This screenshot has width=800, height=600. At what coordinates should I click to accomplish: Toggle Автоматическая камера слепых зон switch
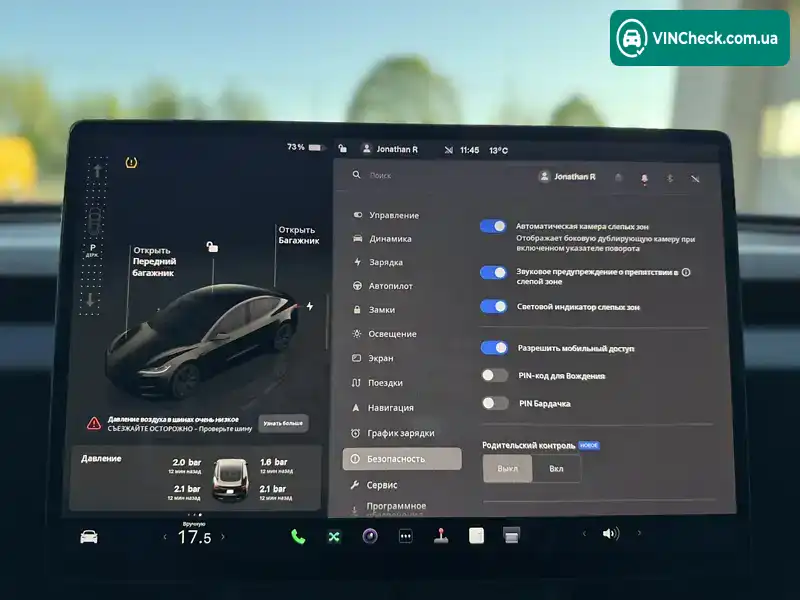(x=493, y=227)
